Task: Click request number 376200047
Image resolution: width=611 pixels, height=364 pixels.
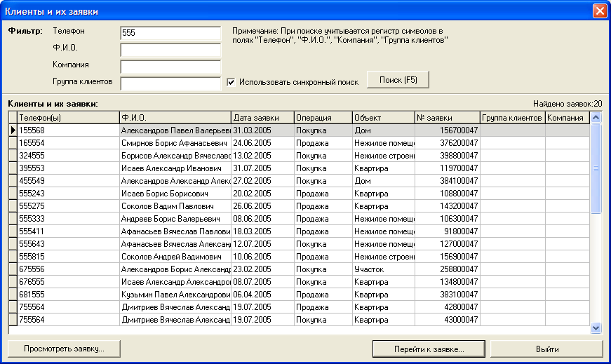Action: [x=448, y=143]
